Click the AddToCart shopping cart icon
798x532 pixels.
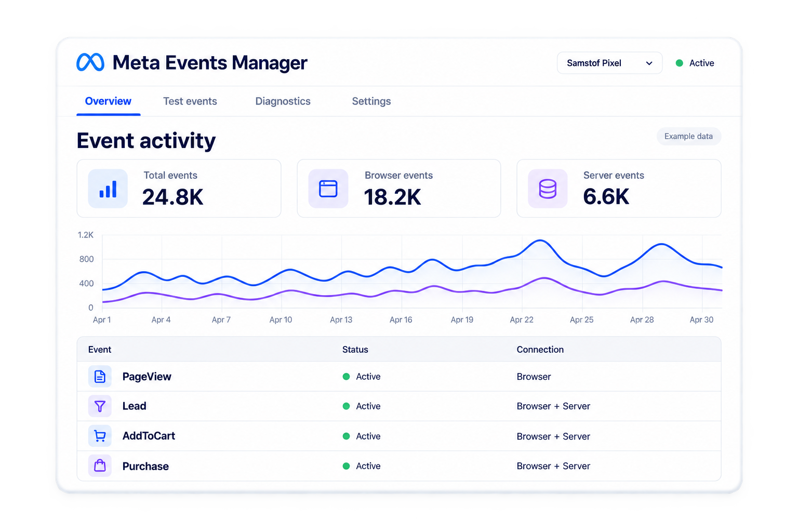click(100, 436)
